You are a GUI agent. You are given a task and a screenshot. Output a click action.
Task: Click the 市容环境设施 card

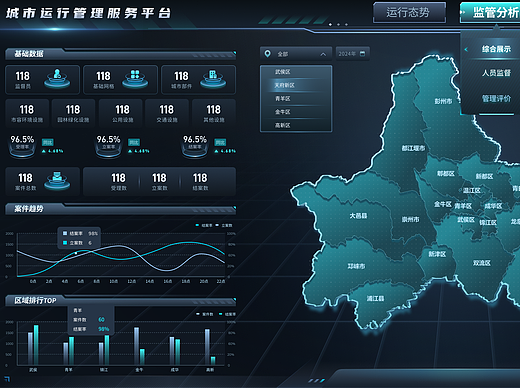coord(27,113)
